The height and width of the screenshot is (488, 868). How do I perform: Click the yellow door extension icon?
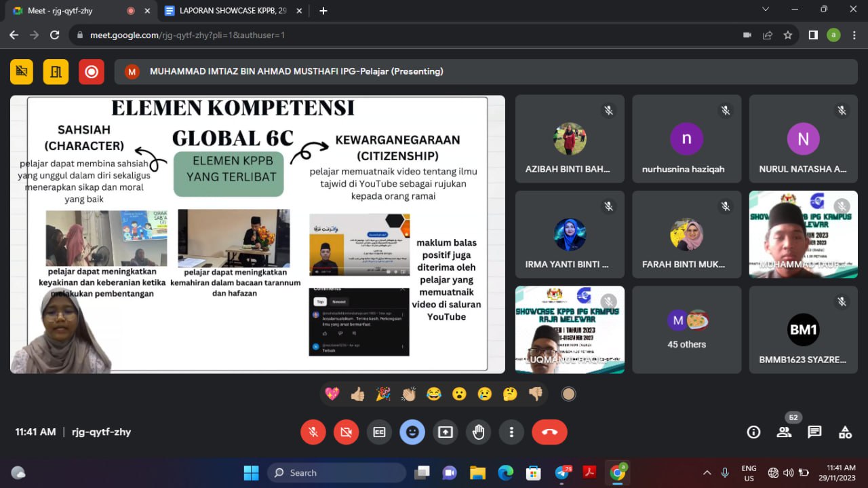56,72
